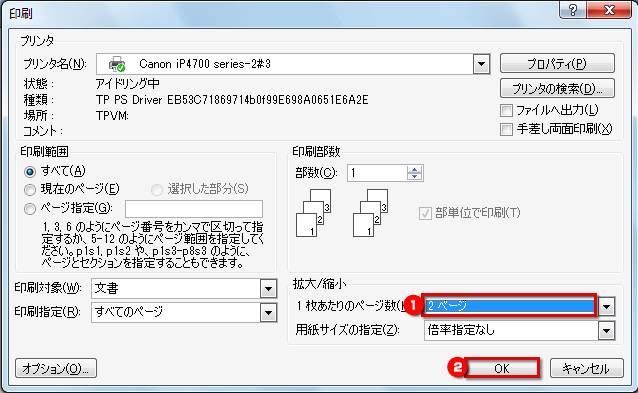Select 選択した部分(S) radio button
This screenshot has height=393, width=638.
(x=157, y=190)
